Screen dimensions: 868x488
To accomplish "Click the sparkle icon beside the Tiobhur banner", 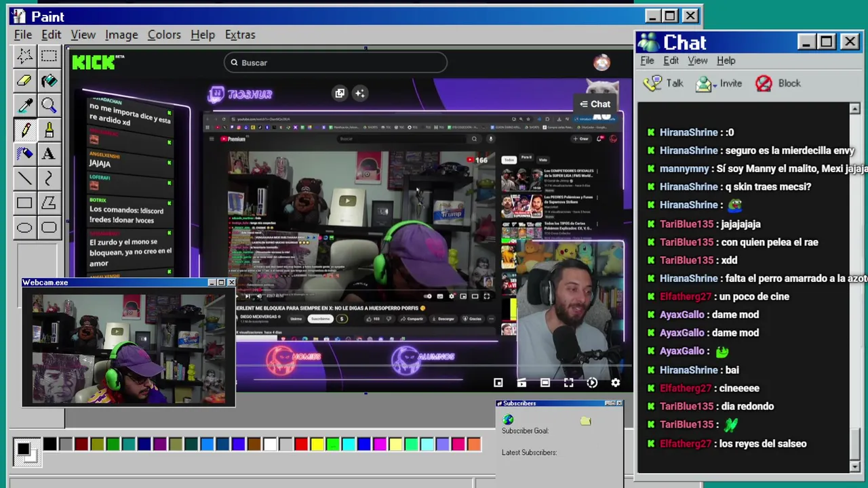I will tap(360, 94).
